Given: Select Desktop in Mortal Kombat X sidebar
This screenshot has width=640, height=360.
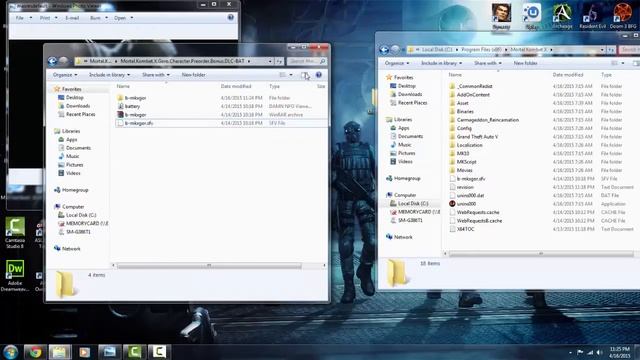Looking at the screenshot, I should (x=407, y=86).
